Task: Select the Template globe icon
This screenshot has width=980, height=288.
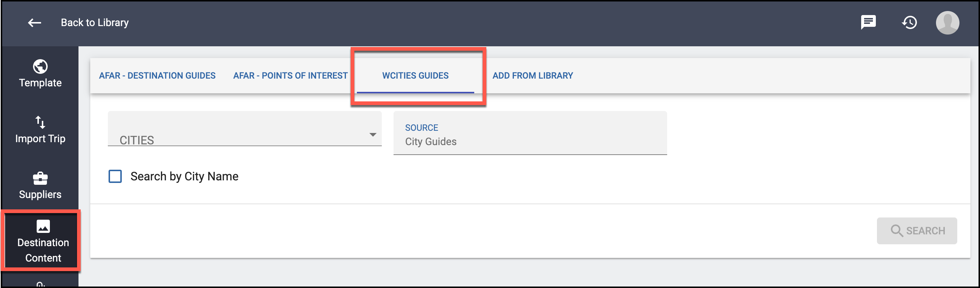Action: pos(40,66)
